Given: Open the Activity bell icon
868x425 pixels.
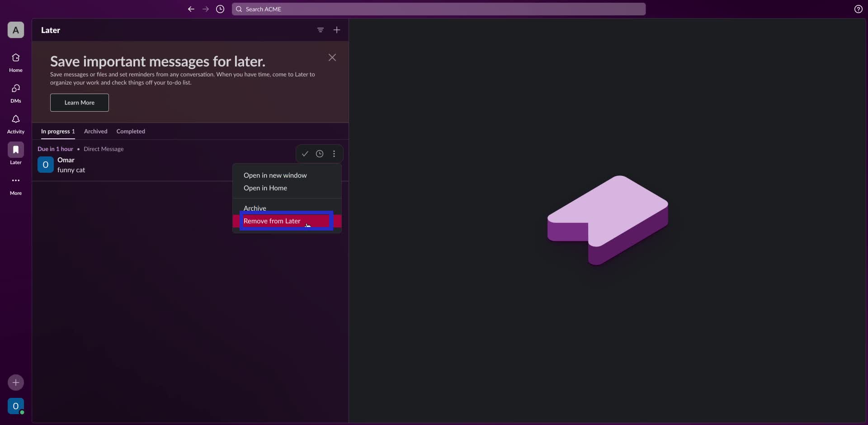Looking at the screenshot, I should pyautogui.click(x=16, y=123).
